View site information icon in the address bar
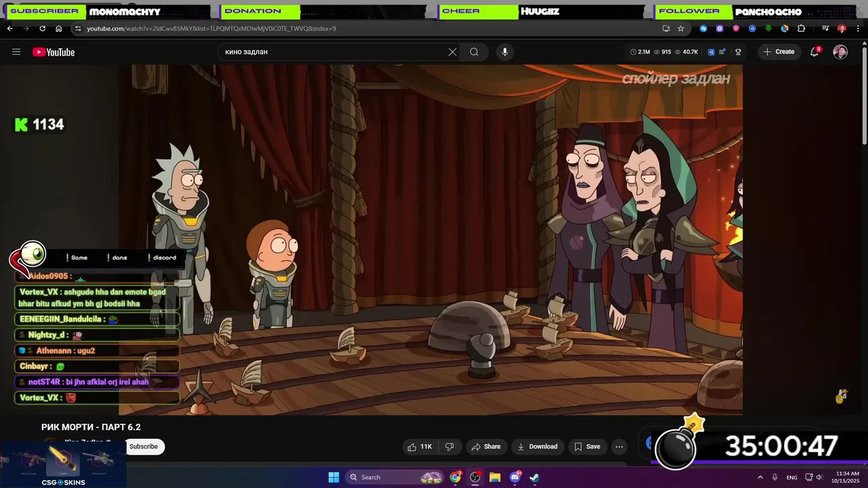 pyautogui.click(x=78, y=28)
